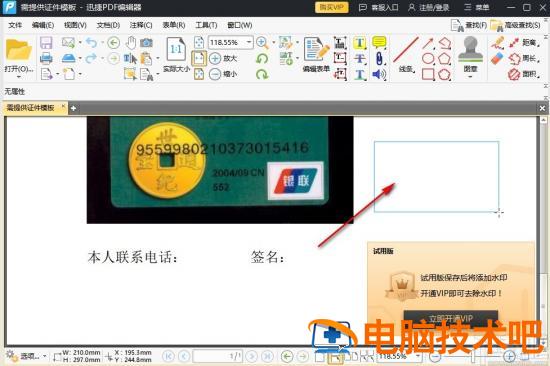Expand the Open 打开 button dropdown arrow
Viewport: 550px width, 366px height.
point(19,77)
